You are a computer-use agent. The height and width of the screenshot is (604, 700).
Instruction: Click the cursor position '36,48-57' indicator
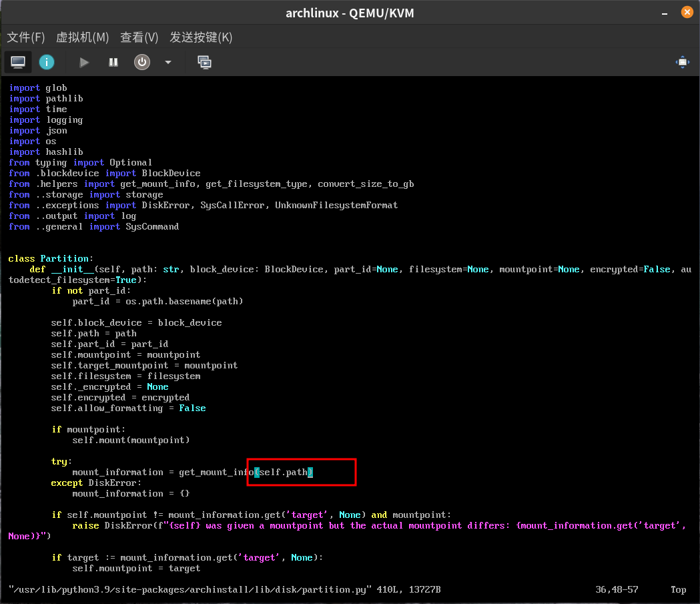click(x=617, y=590)
